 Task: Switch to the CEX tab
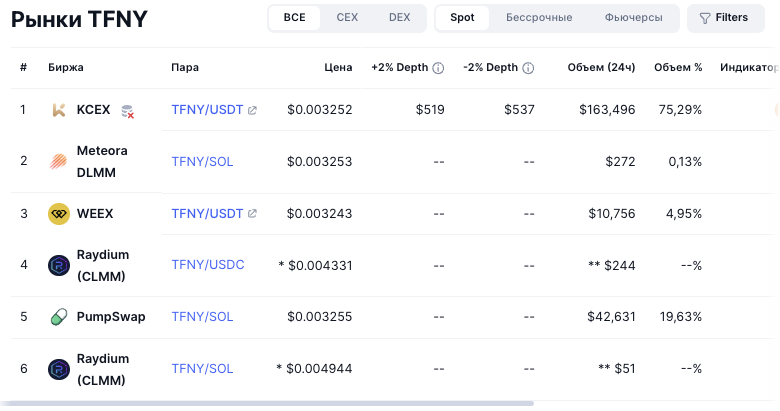click(x=347, y=17)
